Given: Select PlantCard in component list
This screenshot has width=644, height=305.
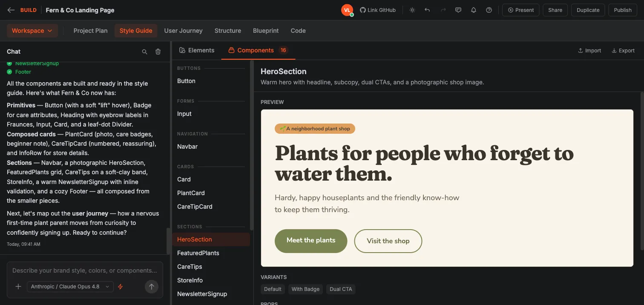Looking at the screenshot, I should click(x=191, y=193).
